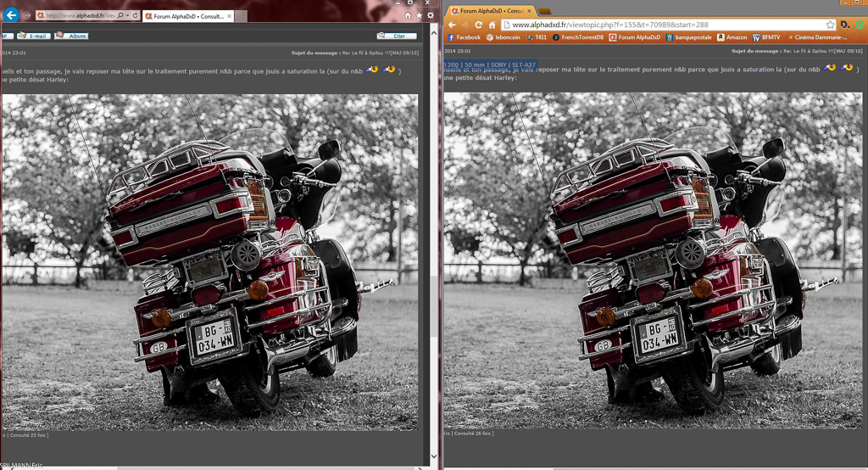The height and width of the screenshot is (470, 868).
Task: Click the forward arrow in Chrome
Action: coord(465,25)
